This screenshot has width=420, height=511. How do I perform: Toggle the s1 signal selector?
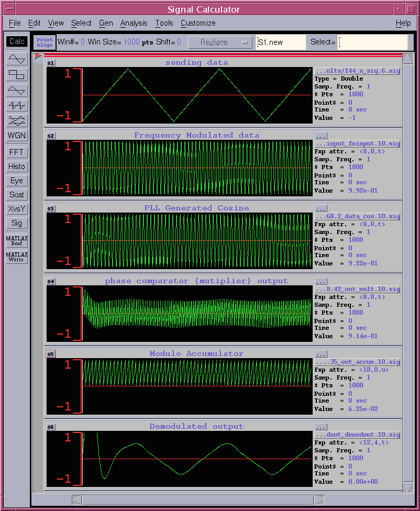pyautogui.click(x=51, y=63)
